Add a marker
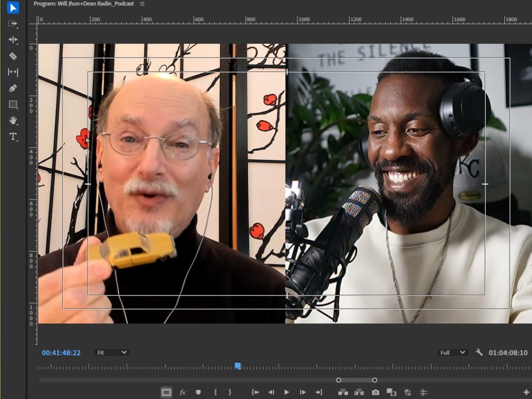 point(198,393)
